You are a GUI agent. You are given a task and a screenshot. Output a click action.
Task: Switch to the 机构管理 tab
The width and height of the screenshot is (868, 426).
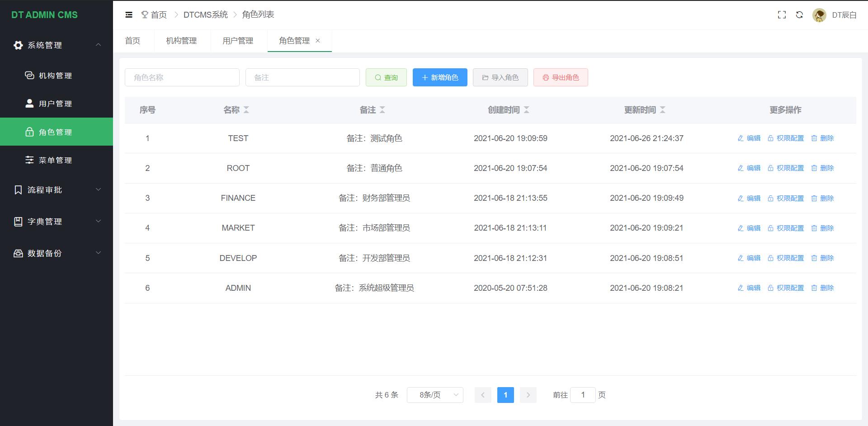(x=181, y=41)
